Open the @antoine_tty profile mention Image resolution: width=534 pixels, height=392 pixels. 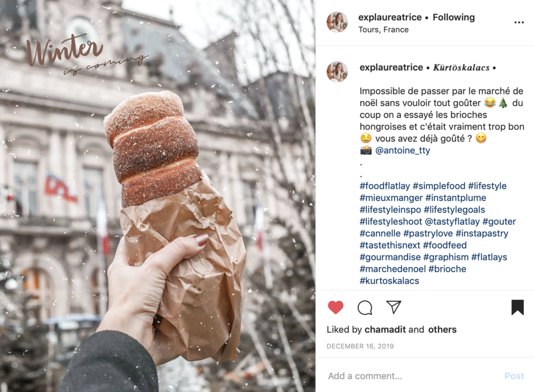point(403,150)
